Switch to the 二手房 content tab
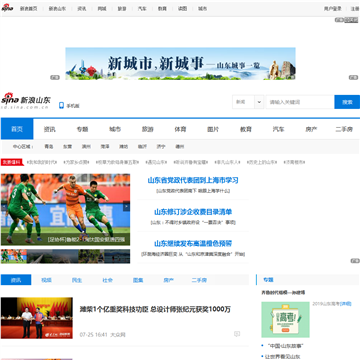The width and height of the screenshot is (360, 360). [199, 280]
